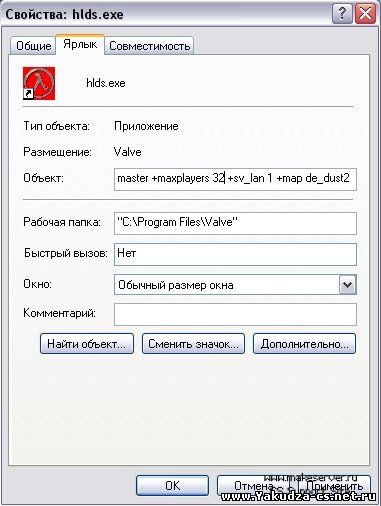Click the hlds.exe name text

click(106, 83)
